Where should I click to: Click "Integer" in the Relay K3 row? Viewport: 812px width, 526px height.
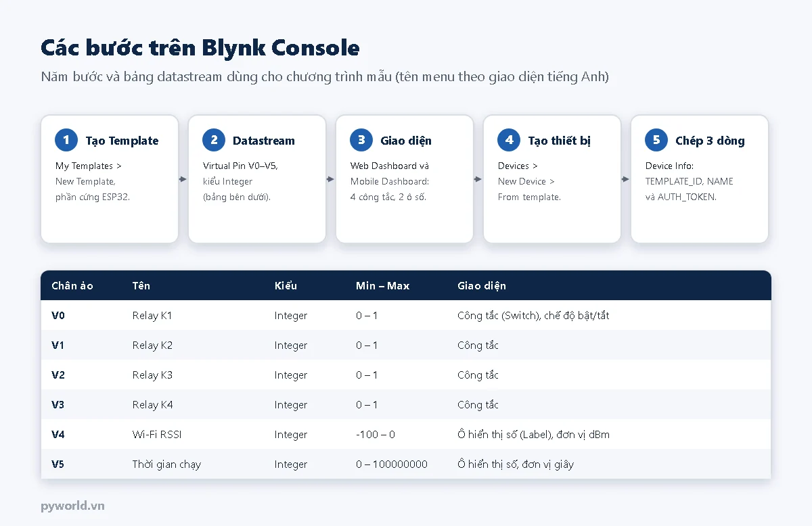click(291, 375)
